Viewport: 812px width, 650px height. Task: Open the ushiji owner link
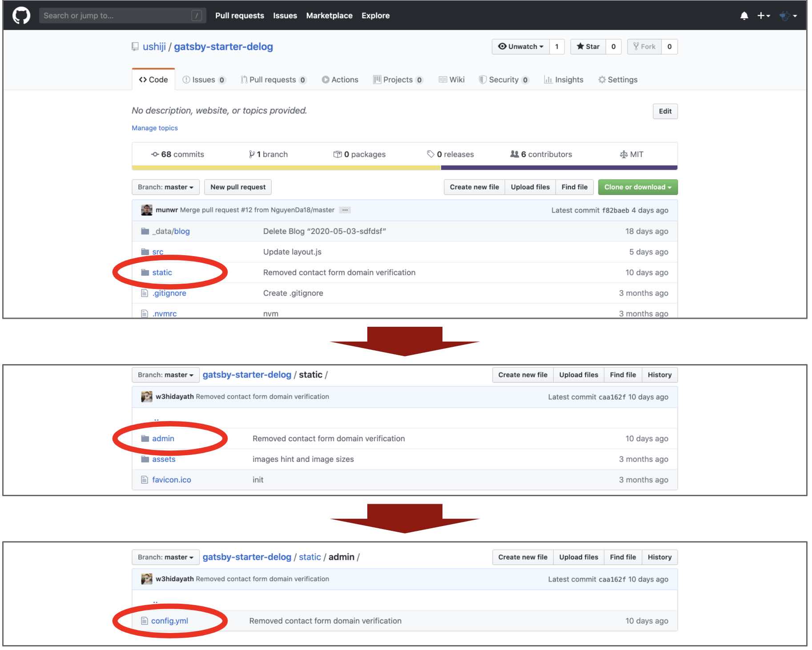click(x=154, y=47)
